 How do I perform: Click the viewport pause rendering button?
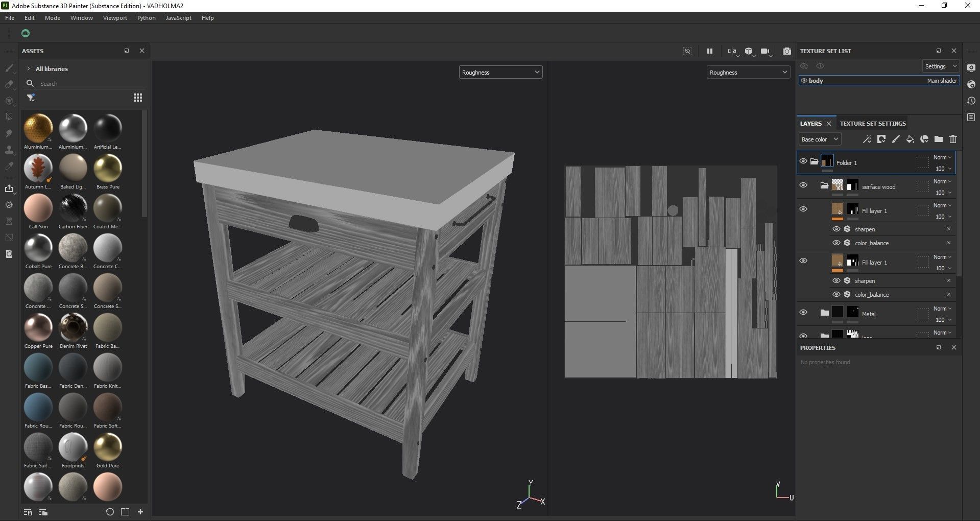click(x=709, y=51)
